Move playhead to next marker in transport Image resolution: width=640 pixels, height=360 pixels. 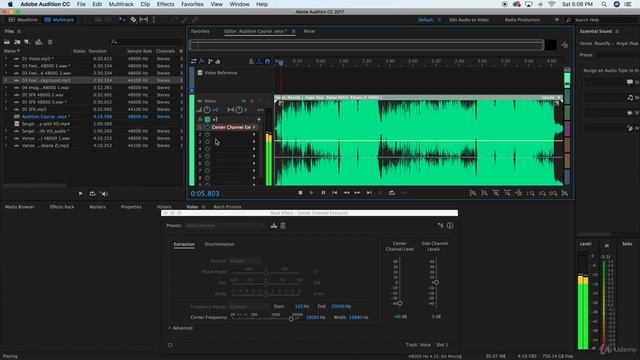tap(369, 193)
